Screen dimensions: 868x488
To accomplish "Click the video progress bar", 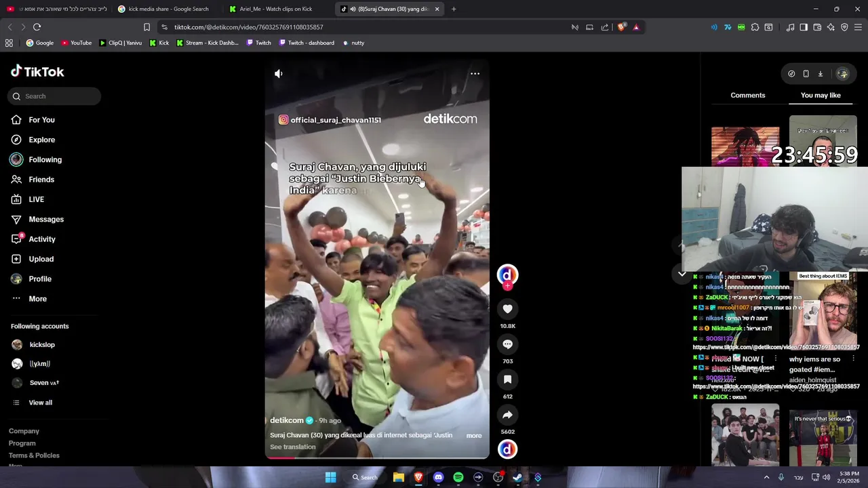I will pyautogui.click(x=377, y=457).
